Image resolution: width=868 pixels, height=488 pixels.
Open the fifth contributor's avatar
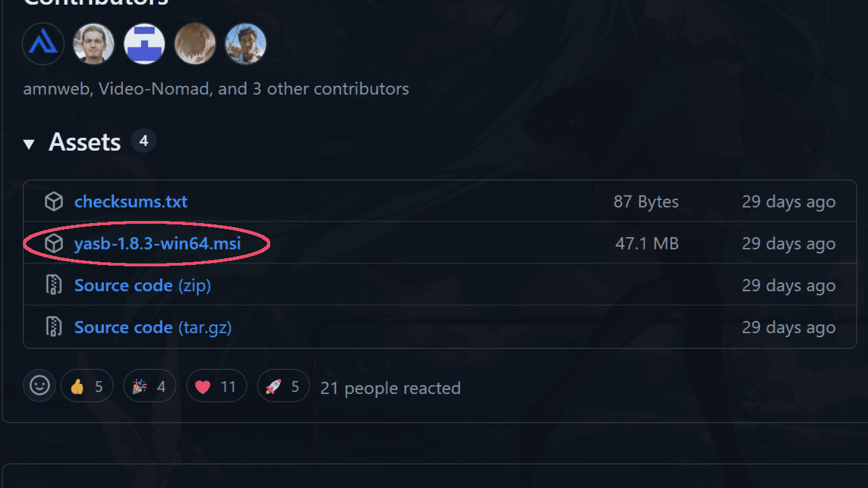click(x=246, y=44)
